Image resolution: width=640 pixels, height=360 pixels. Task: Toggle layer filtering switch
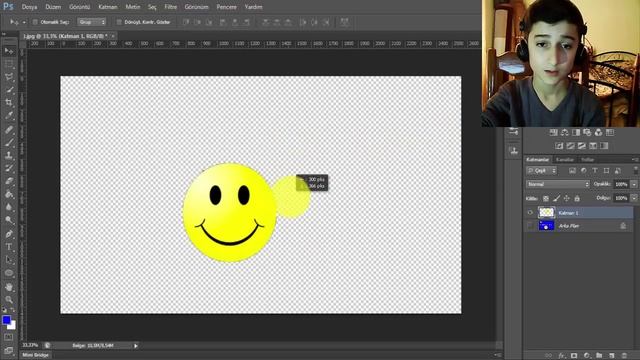click(636, 170)
